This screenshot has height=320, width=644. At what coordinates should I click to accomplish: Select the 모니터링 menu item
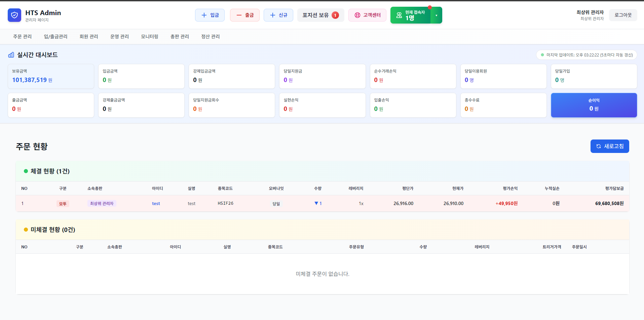(149, 36)
